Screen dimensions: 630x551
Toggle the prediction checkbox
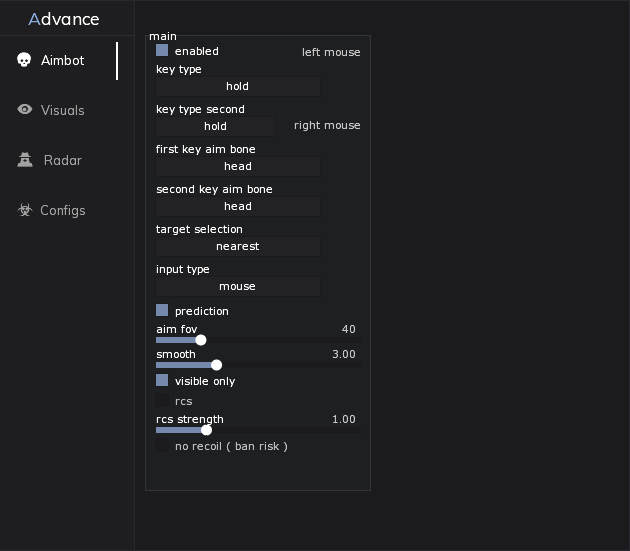(x=162, y=311)
